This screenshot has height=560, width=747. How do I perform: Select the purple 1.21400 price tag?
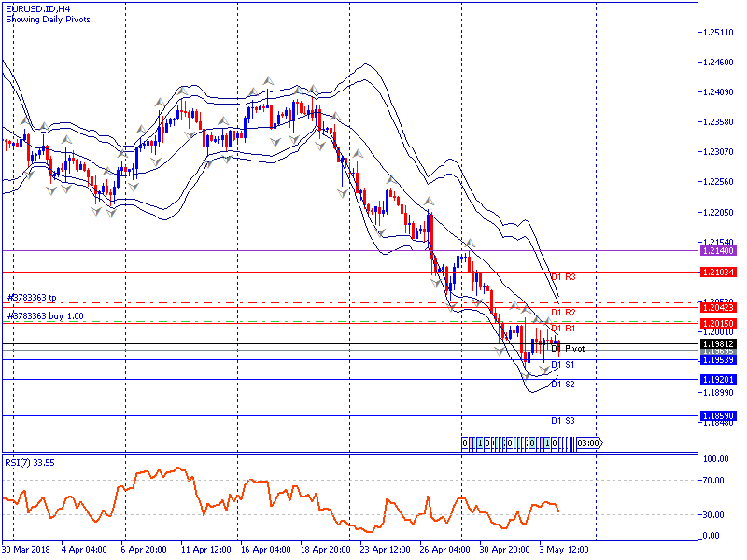pos(718,250)
